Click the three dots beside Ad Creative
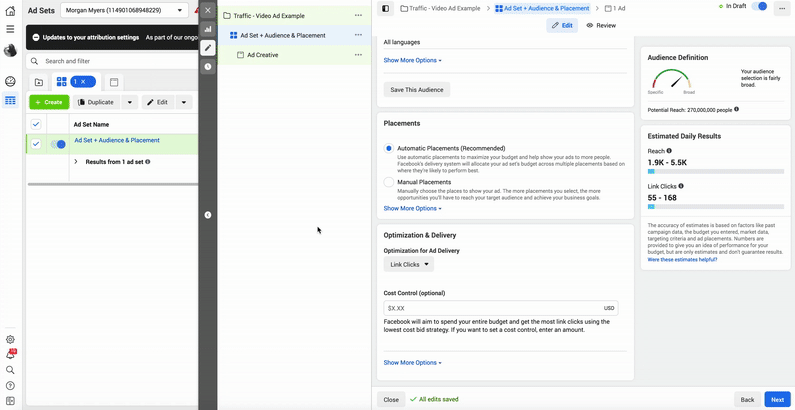The height and width of the screenshot is (410, 795). pyautogui.click(x=358, y=55)
